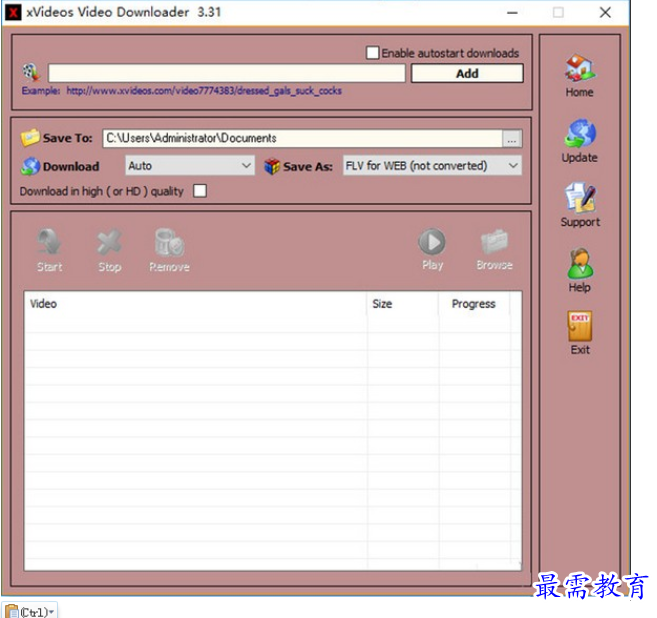The height and width of the screenshot is (618, 657).
Task: Close the downloader window
Action: [x=605, y=13]
